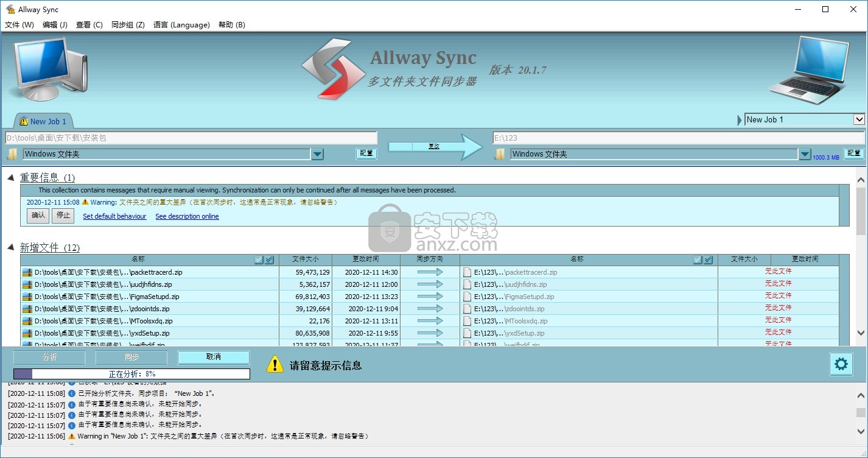Click the sync direction arrow for uudjhfidns.zip

point(430,284)
